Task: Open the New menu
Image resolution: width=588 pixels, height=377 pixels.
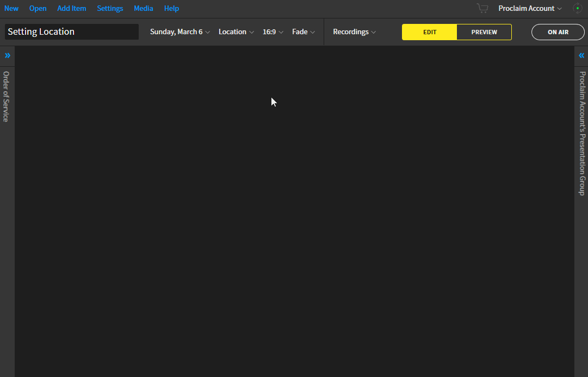Action: tap(11, 8)
